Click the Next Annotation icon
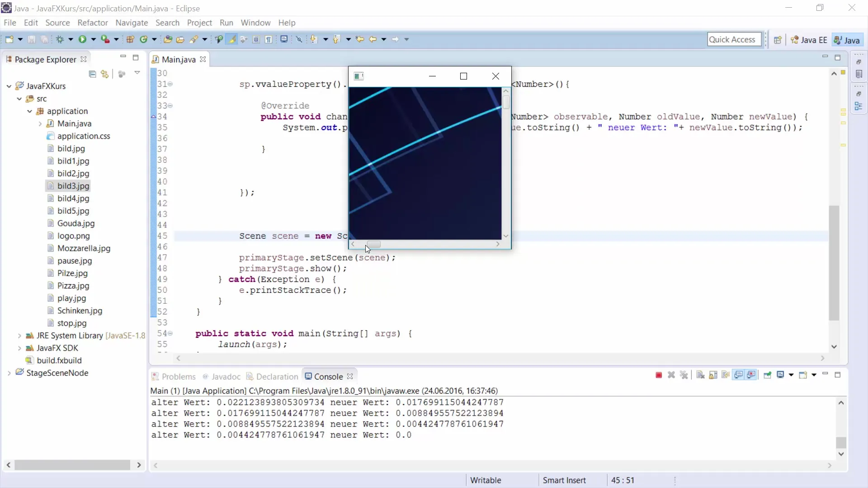 (x=314, y=39)
